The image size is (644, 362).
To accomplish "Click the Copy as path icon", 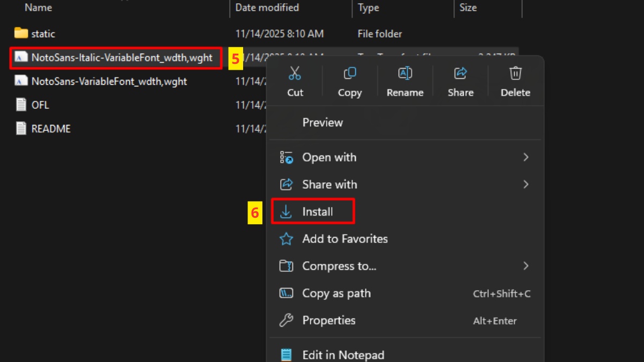I will (287, 293).
